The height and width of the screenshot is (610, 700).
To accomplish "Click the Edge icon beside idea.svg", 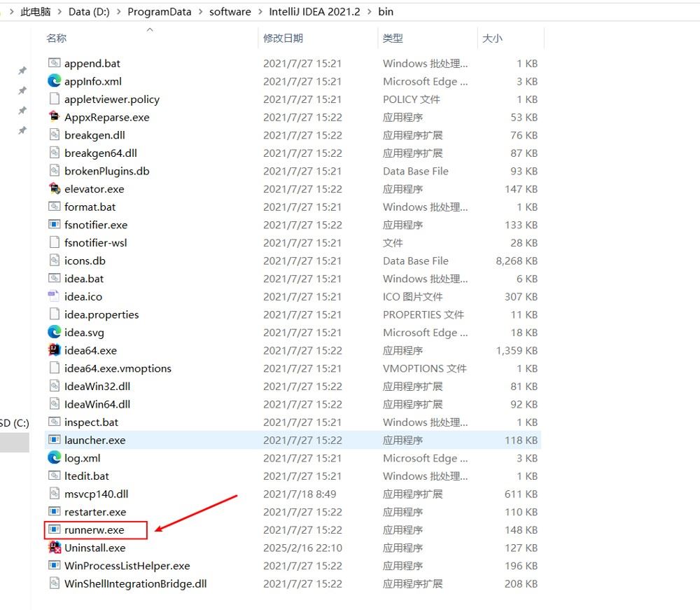I will tap(54, 332).
